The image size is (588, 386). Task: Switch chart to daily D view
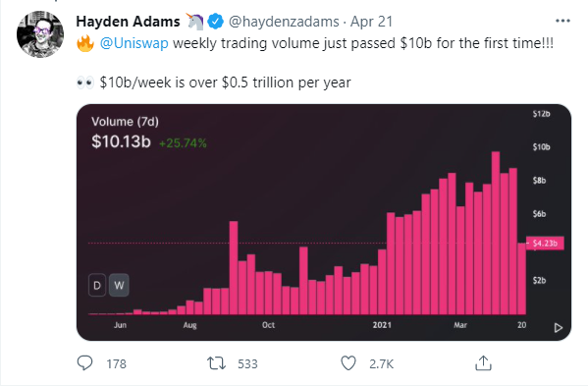pos(97,285)
